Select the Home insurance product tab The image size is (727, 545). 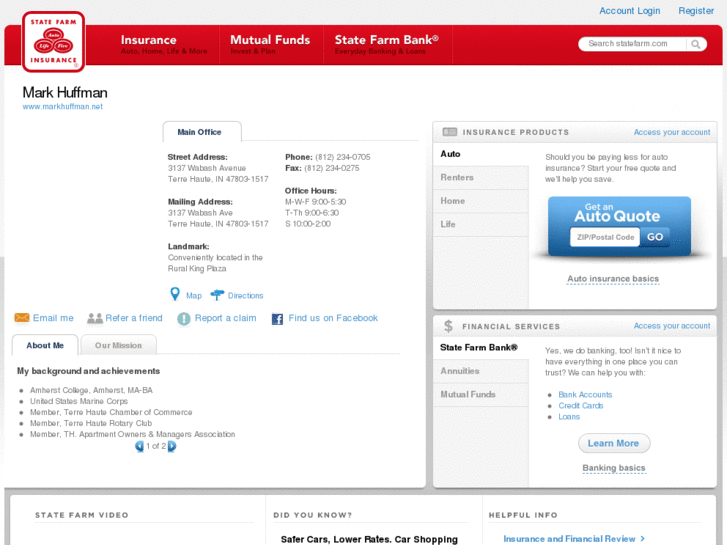481,201
